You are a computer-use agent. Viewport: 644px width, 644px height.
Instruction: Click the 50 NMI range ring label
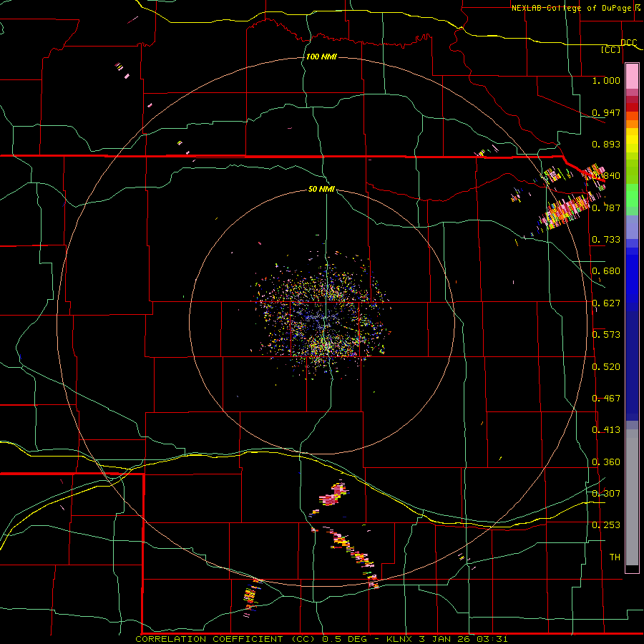click(321, 189)
